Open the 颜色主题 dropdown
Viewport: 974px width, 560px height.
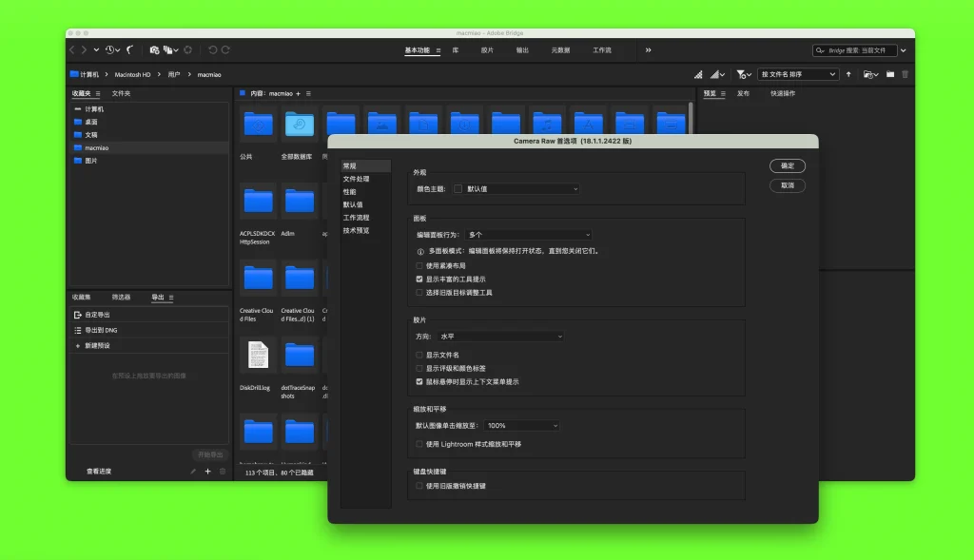tap(516, 189)
